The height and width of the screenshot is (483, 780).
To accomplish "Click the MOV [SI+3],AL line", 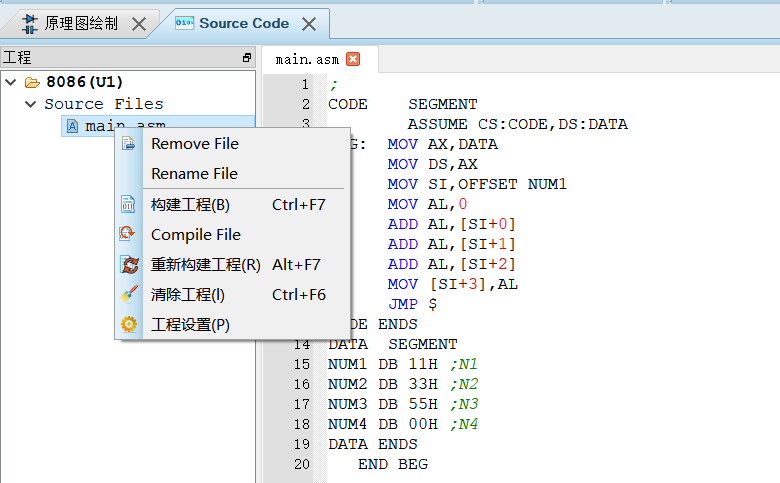I will coord(452,285).
